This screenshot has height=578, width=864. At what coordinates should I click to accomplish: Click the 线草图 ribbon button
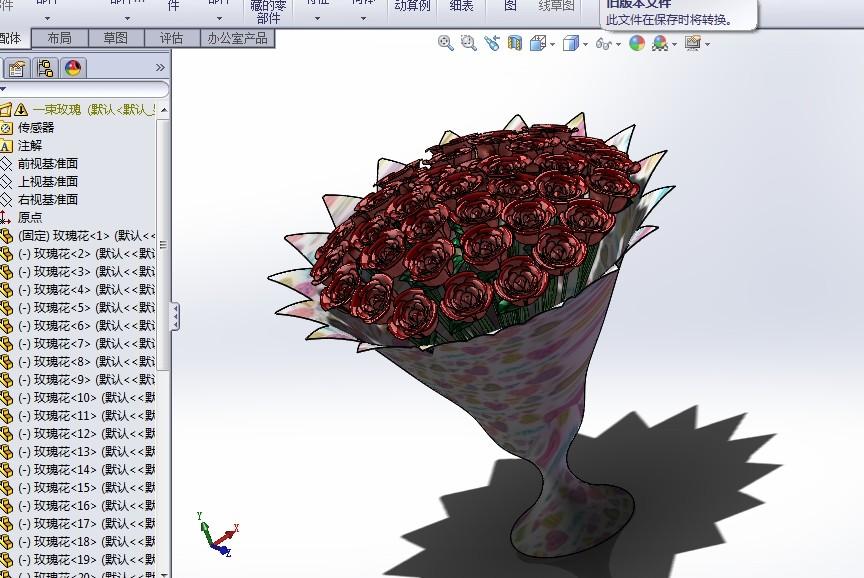(556, 7)
